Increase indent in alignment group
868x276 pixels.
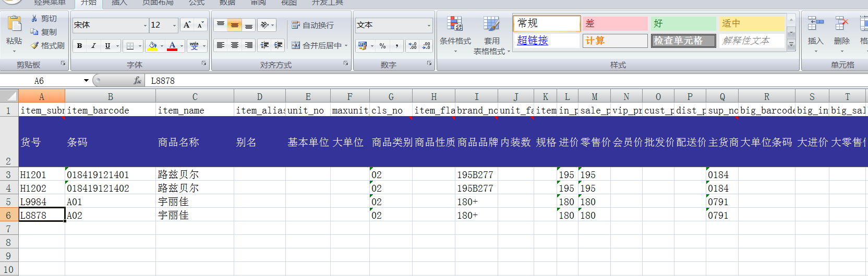278,45
